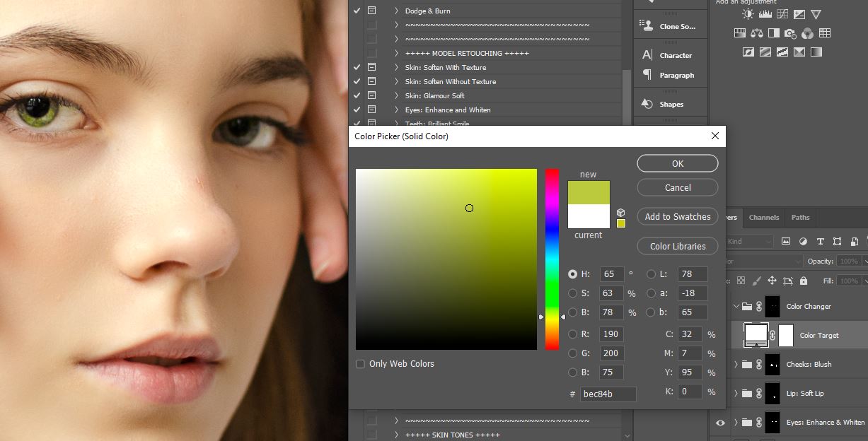Add a Curves adjustment

point(782,14)
